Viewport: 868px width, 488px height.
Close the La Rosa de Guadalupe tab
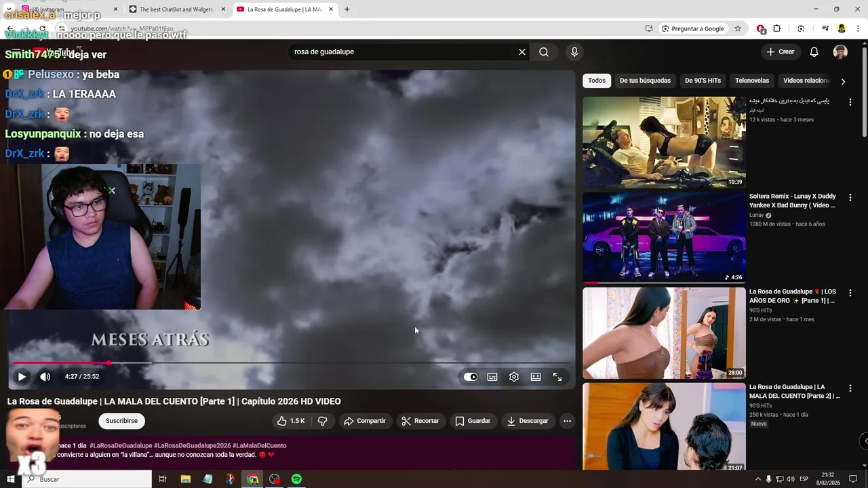coord(331,9)
